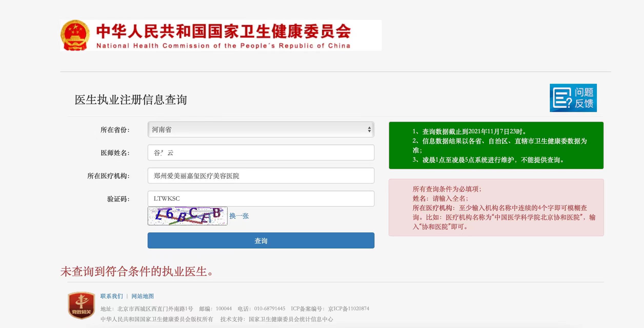Click the captcha verification image

[187, 216]
